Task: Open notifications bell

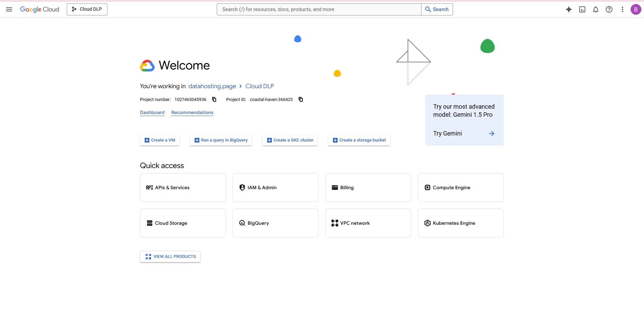Action: (x=596, y=9)
